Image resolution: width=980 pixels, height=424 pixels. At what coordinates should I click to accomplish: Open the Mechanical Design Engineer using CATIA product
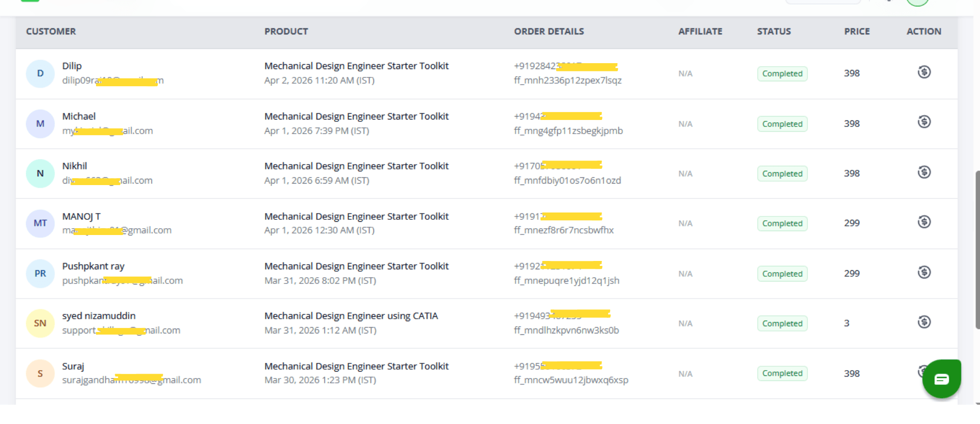pos(351,316)
